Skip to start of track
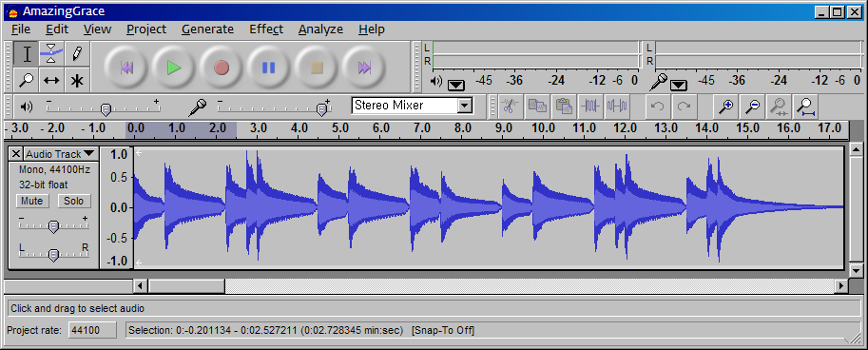Image resolution: width=868 pixels, height=350 pixels. pos(126,68)
